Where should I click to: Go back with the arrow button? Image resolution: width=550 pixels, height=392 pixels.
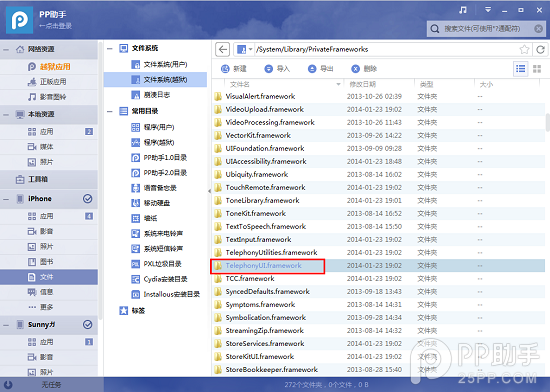click(x=222, y=49)
